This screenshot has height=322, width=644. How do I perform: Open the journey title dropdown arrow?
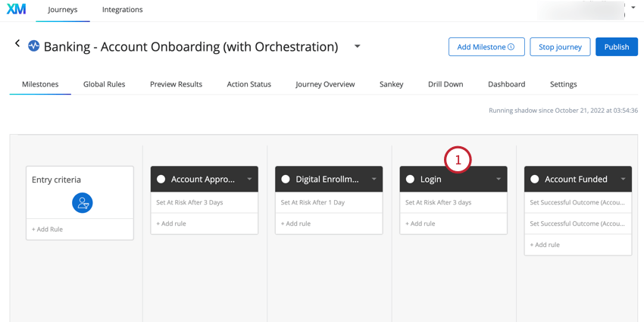[x=358, y=46]
